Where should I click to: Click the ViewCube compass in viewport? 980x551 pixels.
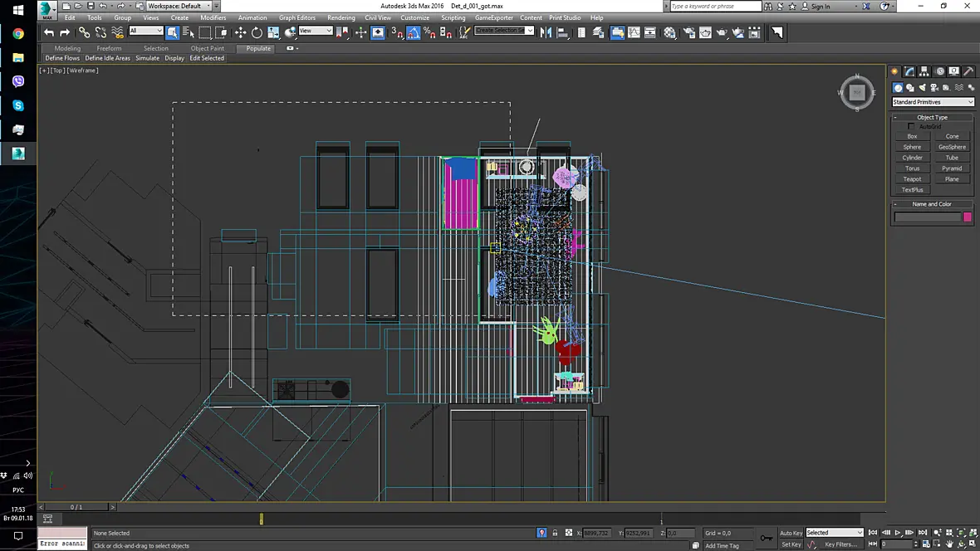tap(857, 93)
